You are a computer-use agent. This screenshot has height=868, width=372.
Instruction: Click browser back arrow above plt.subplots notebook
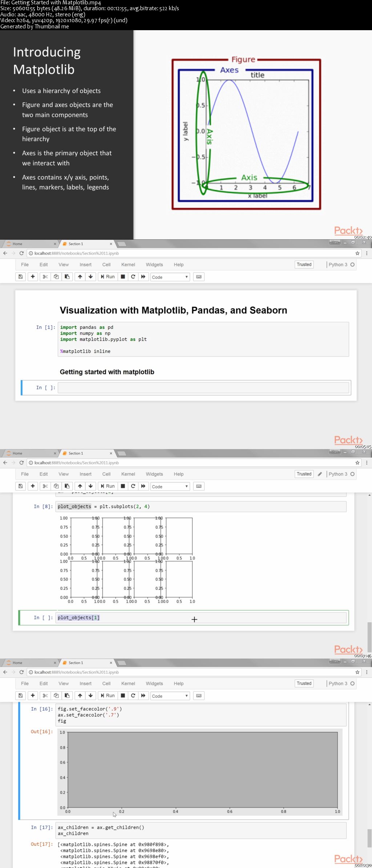5,463
